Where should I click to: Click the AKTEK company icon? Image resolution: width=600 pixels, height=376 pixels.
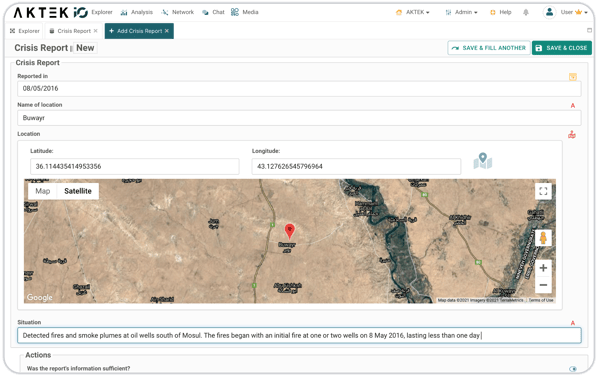click(x=399, y=12)
